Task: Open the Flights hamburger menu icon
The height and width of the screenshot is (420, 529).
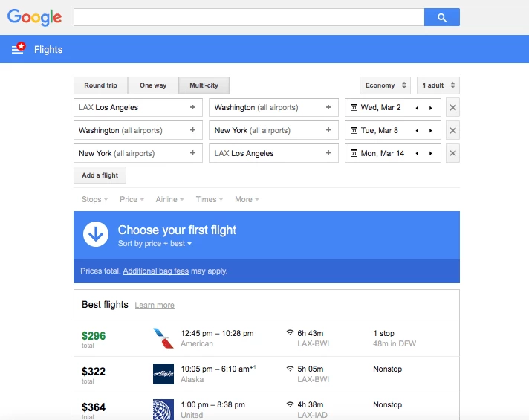Action: [18, 49]
